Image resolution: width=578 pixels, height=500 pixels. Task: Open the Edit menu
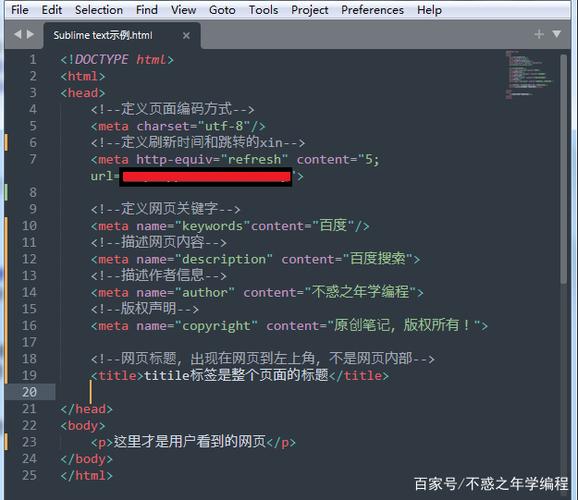52,10
